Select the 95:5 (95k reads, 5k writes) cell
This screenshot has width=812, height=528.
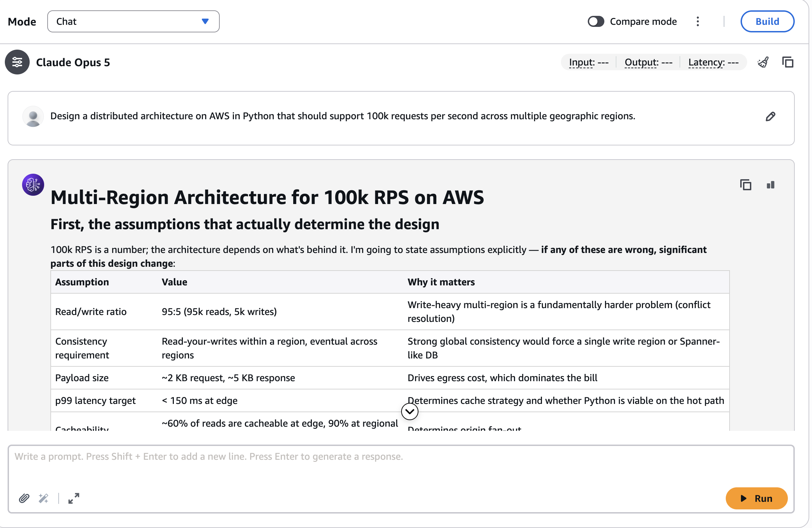pos(280,312)
